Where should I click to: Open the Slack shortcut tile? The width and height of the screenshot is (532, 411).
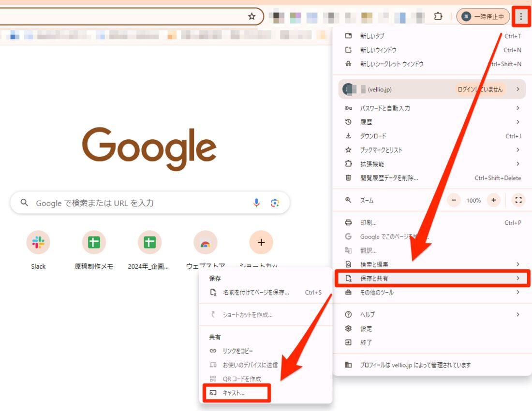38,250
